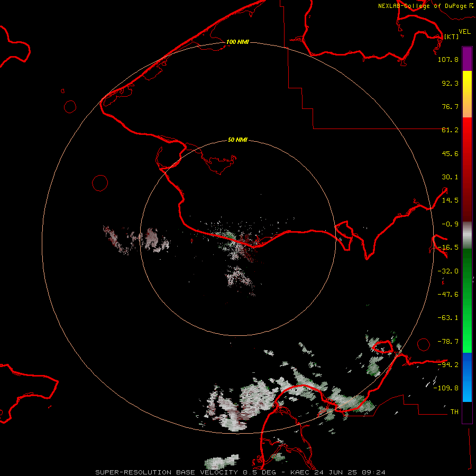Click the -32.0 velocity scale value
Screen dimensions: 476x476
click(448, 271)
